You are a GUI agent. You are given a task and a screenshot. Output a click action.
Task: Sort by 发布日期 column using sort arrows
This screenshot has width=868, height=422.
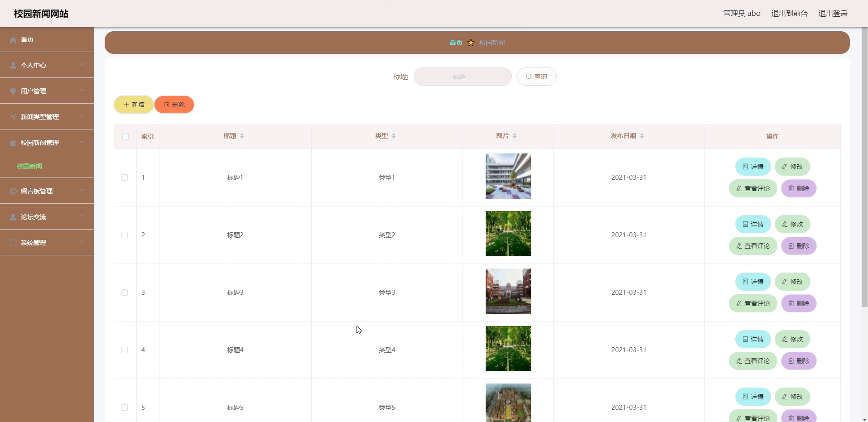coord(642,136)
